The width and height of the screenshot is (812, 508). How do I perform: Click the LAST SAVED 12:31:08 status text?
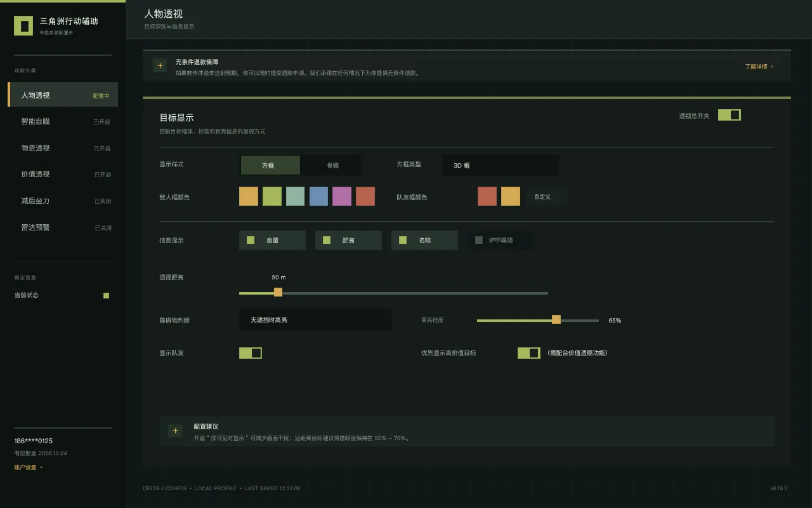pos(273,488)
